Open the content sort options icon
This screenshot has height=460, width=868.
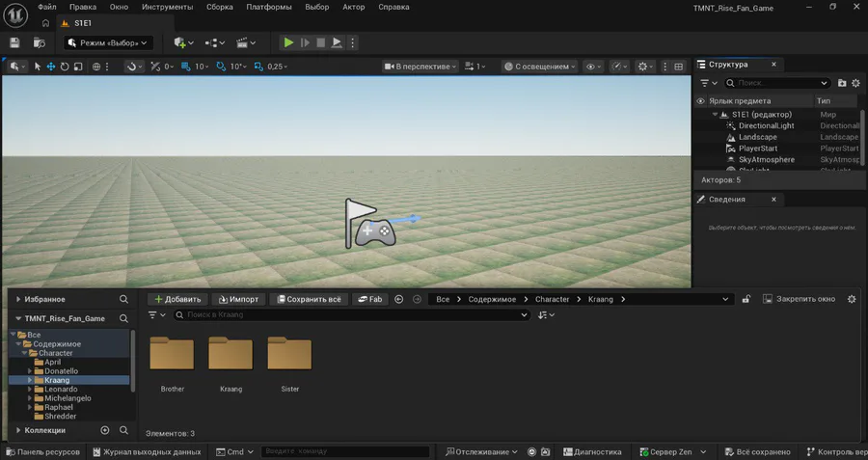point(546,315)
